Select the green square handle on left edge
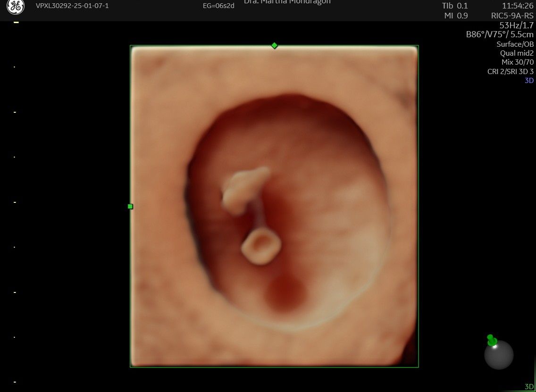This screenshot has height=392, width=536. coord(130,207)
